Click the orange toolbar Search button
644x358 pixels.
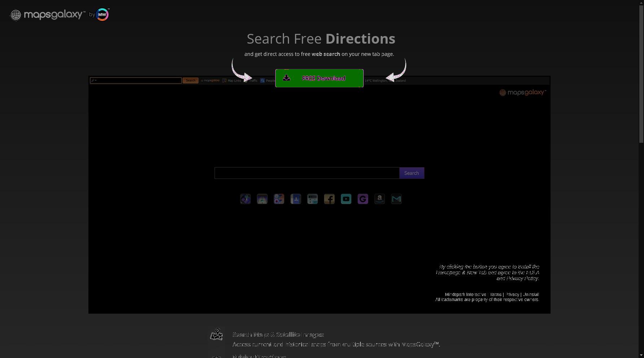click(190, 80)
